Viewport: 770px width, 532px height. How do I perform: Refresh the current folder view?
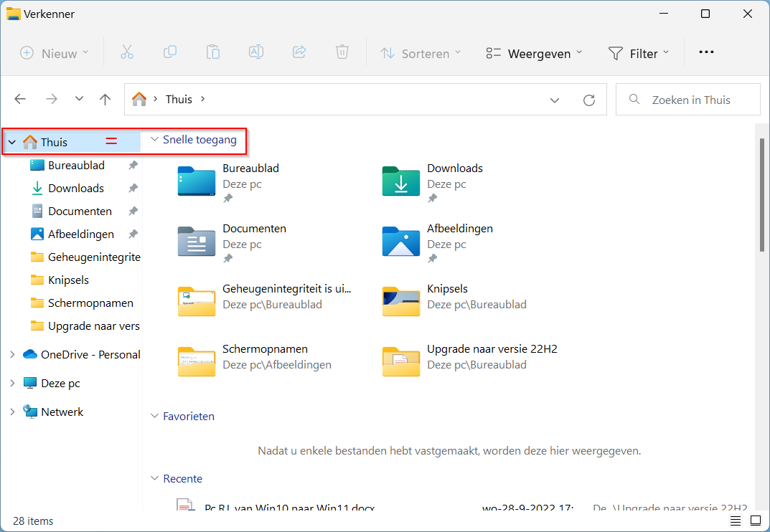pyautogui.click(x=589, y=100)
